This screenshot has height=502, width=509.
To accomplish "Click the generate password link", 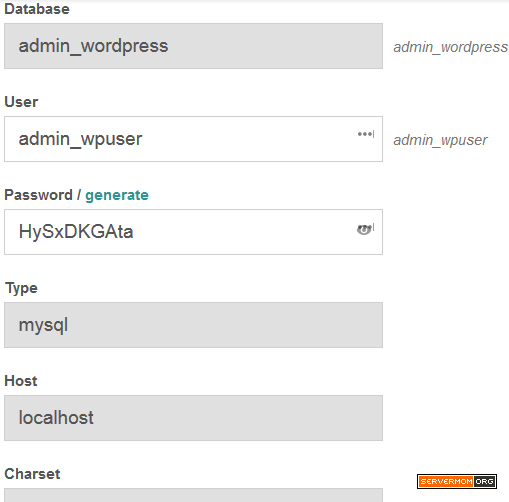I will pyautogui.click(x=117, y=195).
